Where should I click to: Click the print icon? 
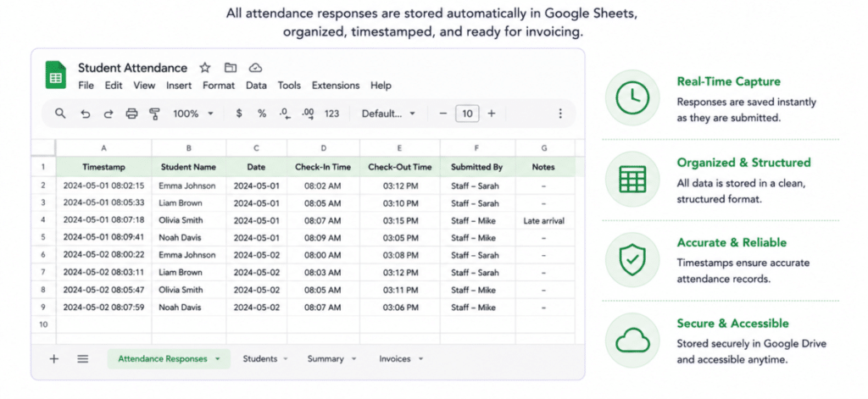point(131,114)
